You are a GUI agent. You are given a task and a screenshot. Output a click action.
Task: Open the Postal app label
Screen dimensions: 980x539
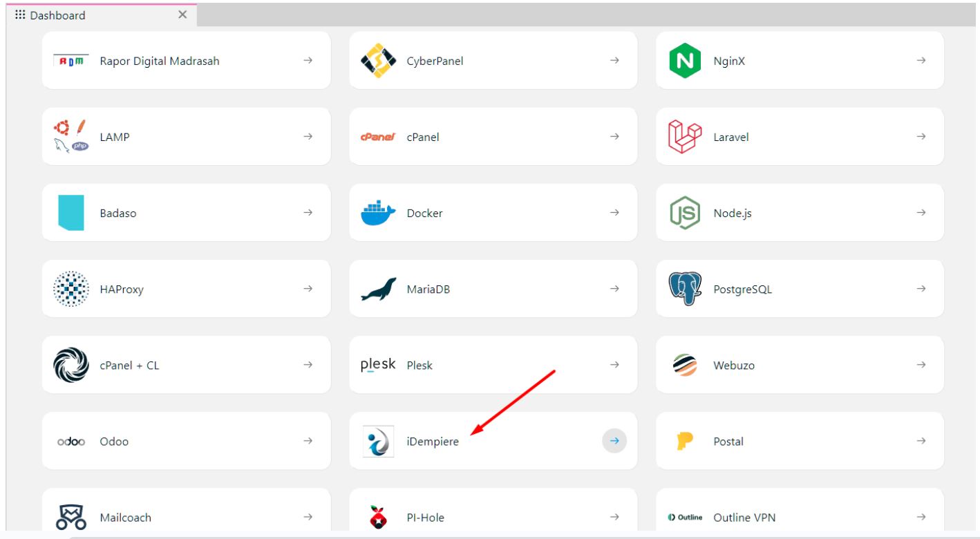pyautogui.click(x=728, y=442)
